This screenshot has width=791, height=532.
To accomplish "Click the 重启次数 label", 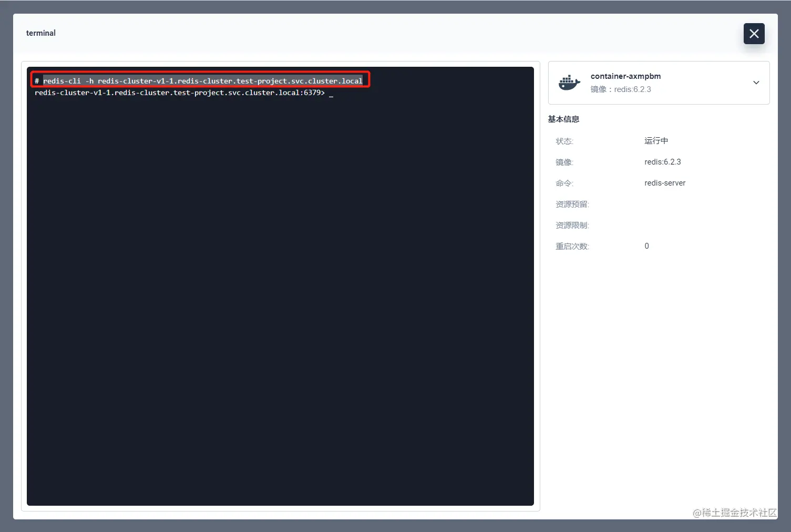I will click(572, 247).
